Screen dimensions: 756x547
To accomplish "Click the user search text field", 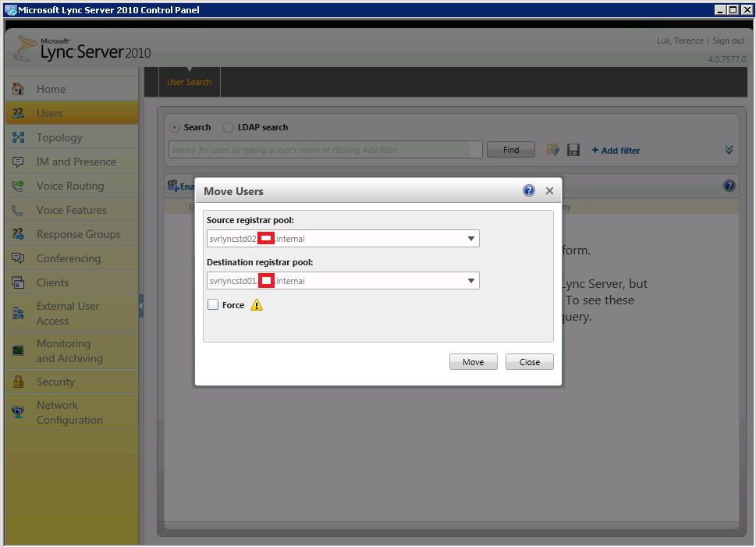I will [325, 150].
